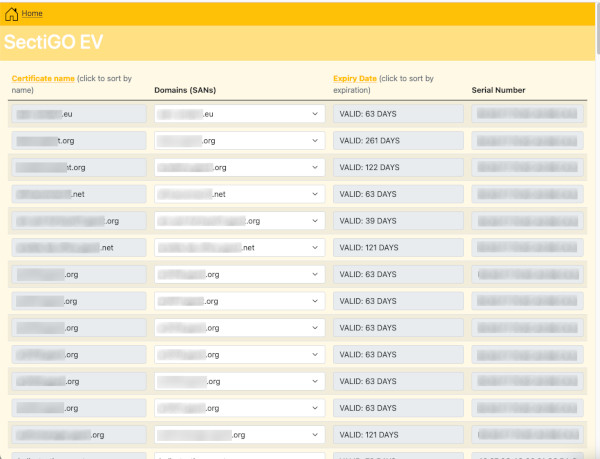Click the Domains (SANs) column header
The height and width of the screenshot is (459, 600).
point(185,90)
